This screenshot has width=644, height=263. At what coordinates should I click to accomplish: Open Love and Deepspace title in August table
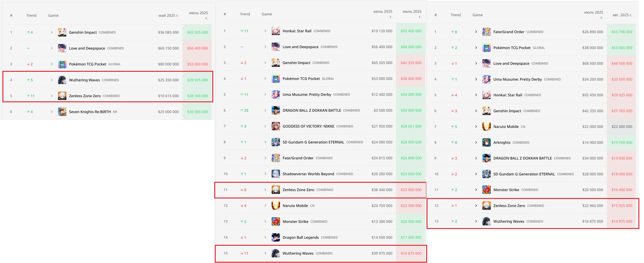tap(511, 63)
